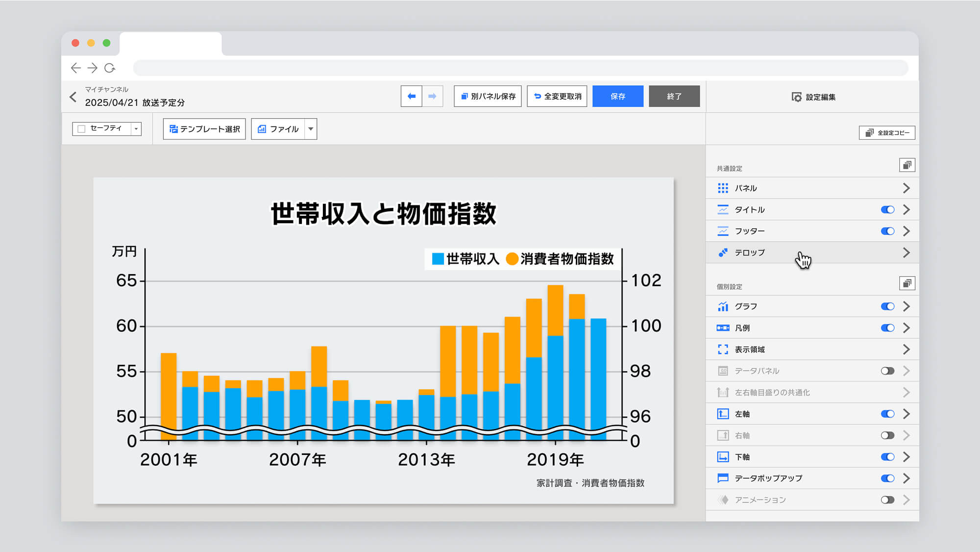Click the copy icon beside 共通設定

907,165
